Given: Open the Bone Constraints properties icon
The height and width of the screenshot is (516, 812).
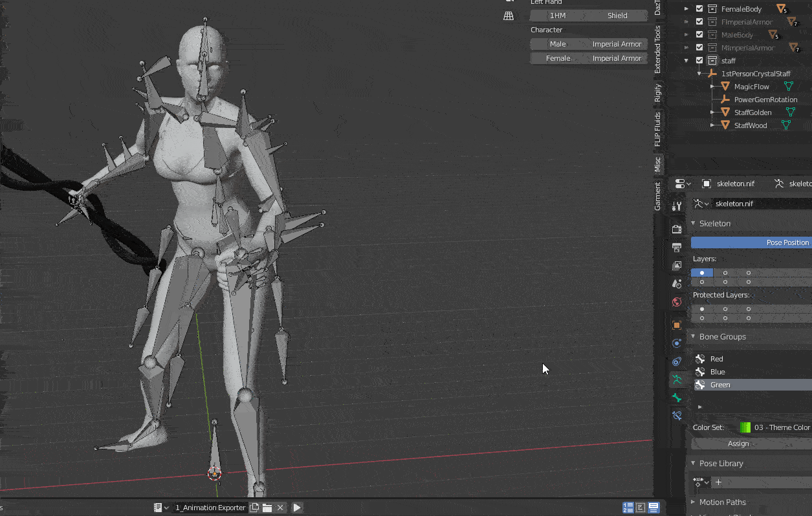Looking at the screenshot, I should (x=677, y=415).
